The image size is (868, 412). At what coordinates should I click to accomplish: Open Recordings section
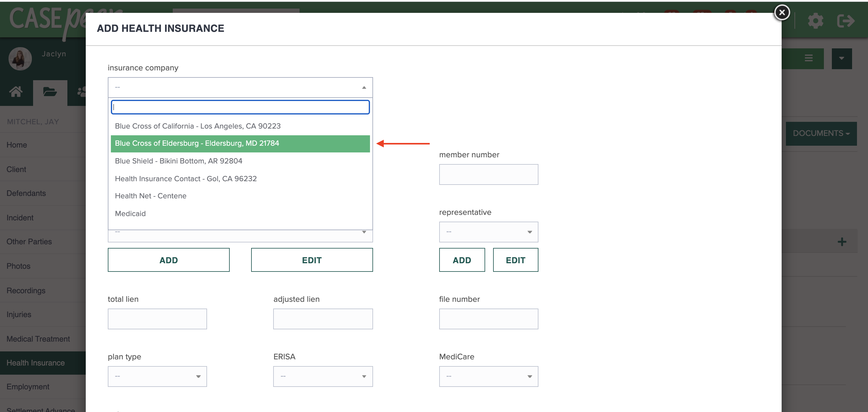[x=43, y=291]
